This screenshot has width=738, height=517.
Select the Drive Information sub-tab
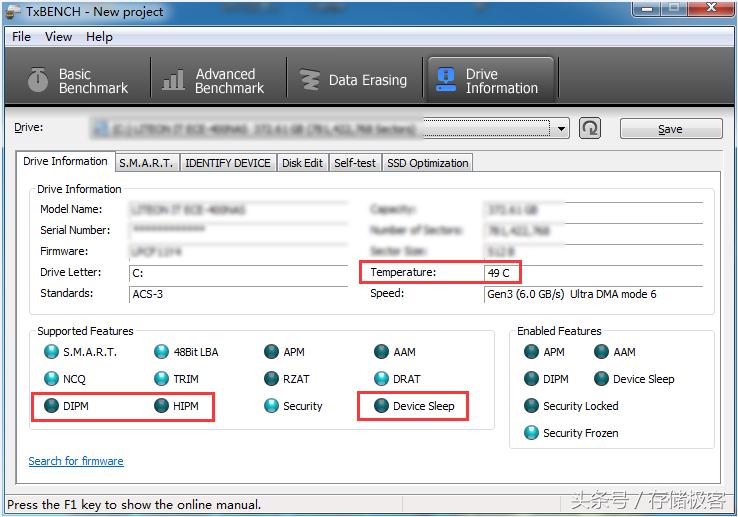(65, 161)
